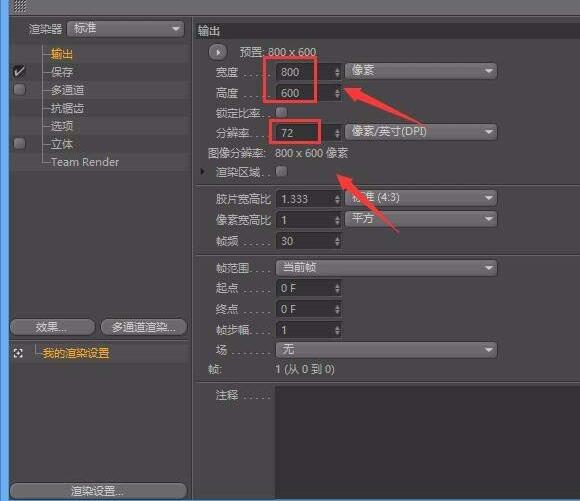
Task: Toggle the 保存 checkbox
Action: tap(19, 71)
